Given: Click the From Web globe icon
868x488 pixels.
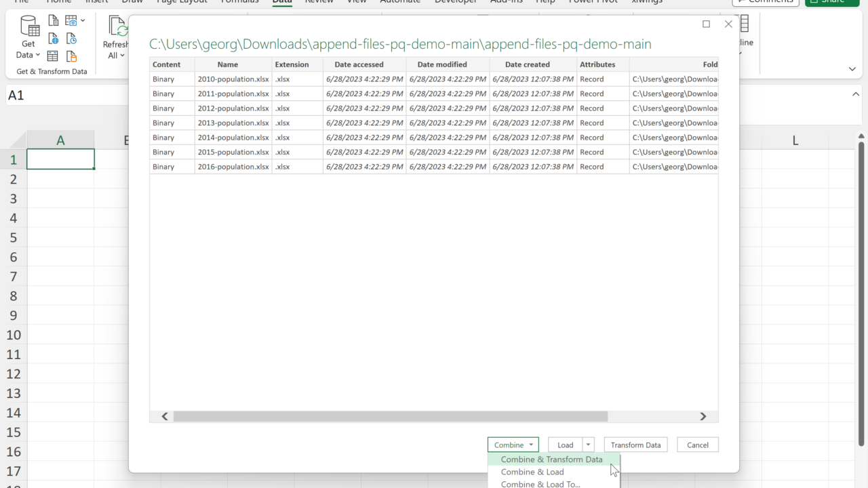Looking at the screenshot, I should coord(53,39).
